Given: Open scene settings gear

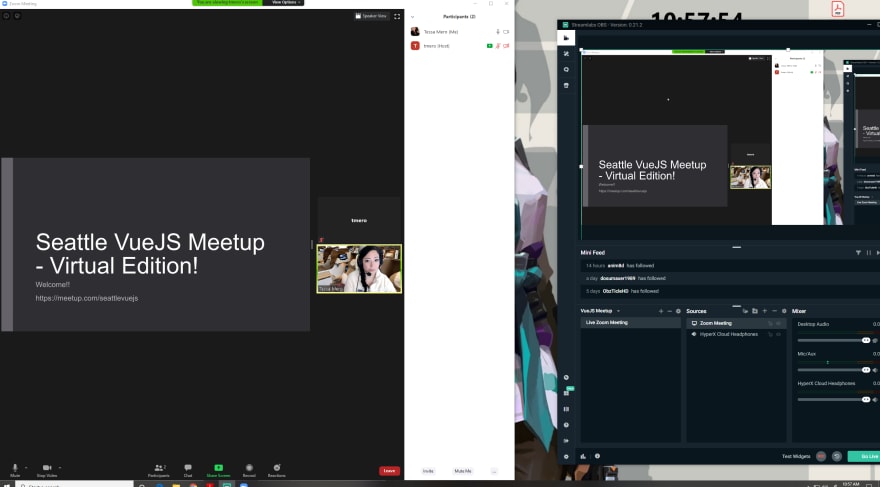Looking at the screenshot, I should point(678,311).
